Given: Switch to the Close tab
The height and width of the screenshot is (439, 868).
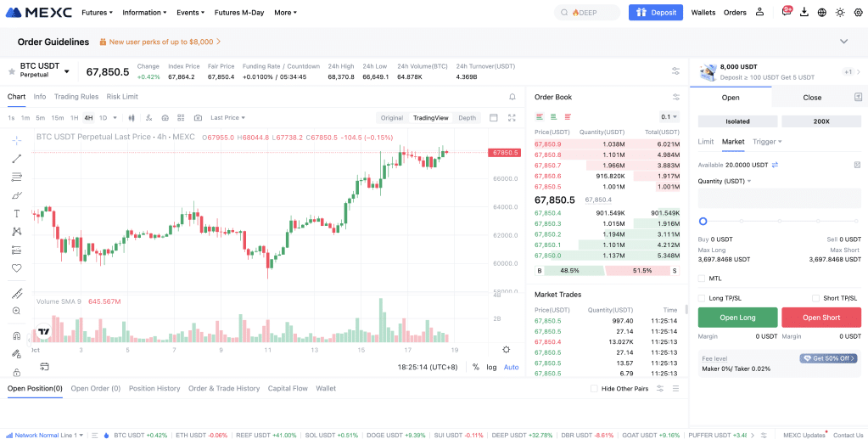Looking at the screenshot, I should point(811,98).
